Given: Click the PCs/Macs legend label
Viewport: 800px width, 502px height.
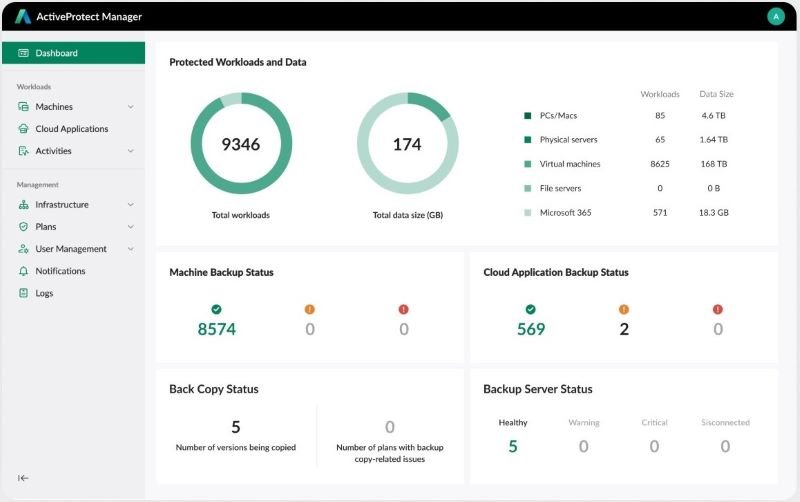Looking at the screenshot, I should point(558,115).
